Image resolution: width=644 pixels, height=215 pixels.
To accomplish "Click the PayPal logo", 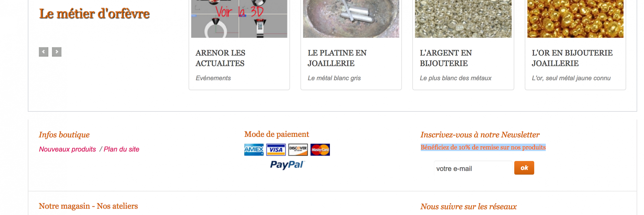I will (287, 165).
